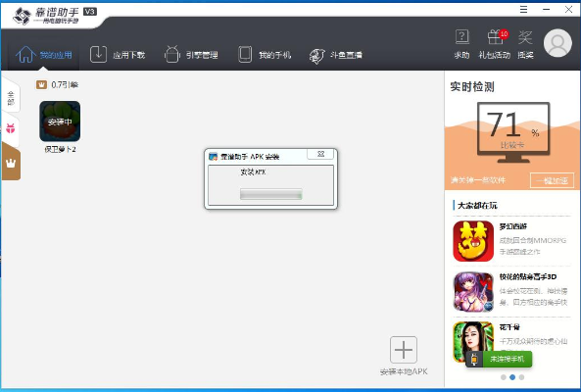Click the 未连接手机 connection button

pyautogui.click(x=499, y=359)
